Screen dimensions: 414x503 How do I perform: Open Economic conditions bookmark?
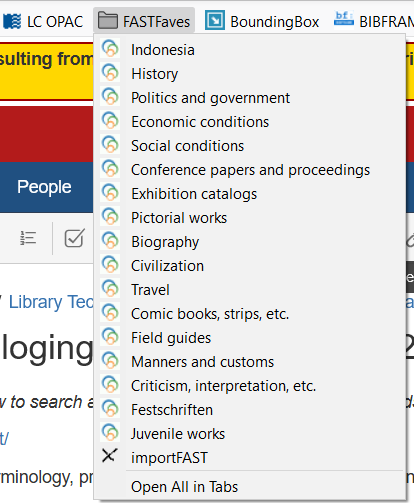point(249,122)
